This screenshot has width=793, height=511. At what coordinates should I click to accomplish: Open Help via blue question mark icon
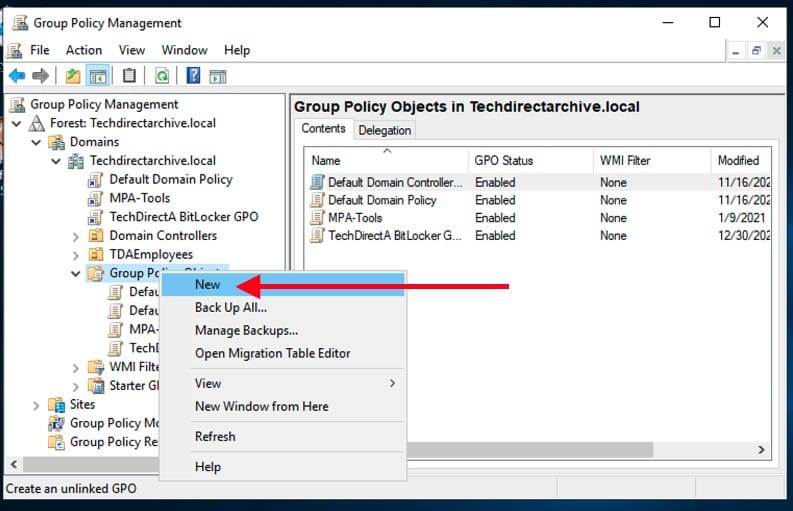coord(193,76)
